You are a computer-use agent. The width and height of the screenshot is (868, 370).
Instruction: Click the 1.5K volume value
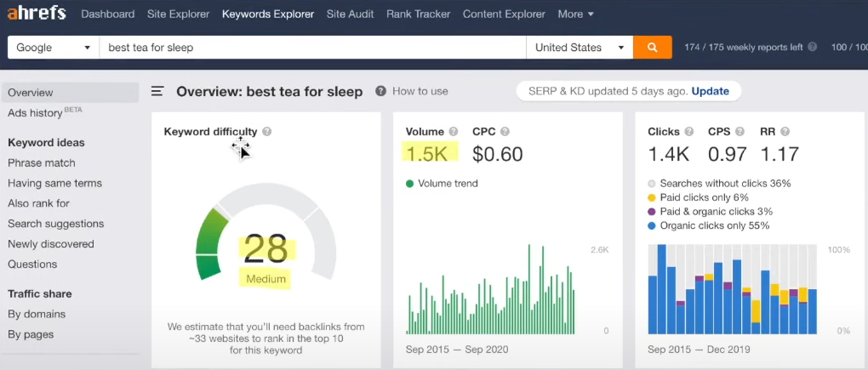click(427, 154)
